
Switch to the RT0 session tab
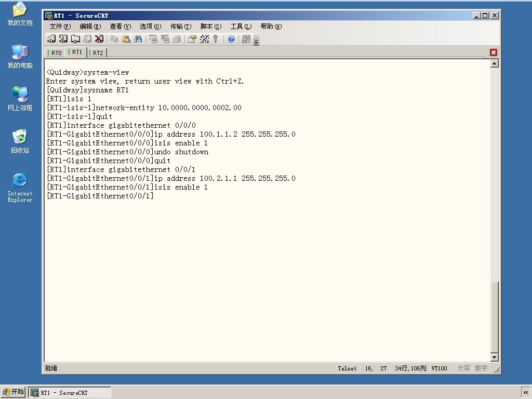point(55,53)
